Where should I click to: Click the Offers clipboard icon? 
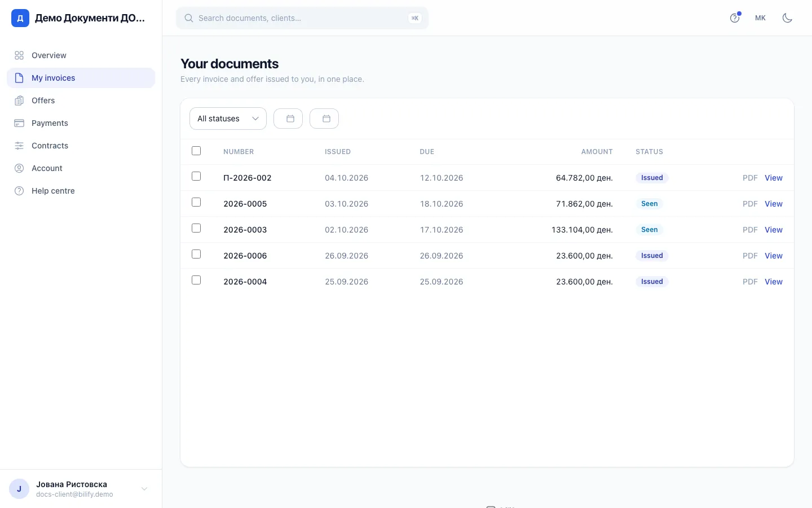pyautogui.click(x=19, y=100)
